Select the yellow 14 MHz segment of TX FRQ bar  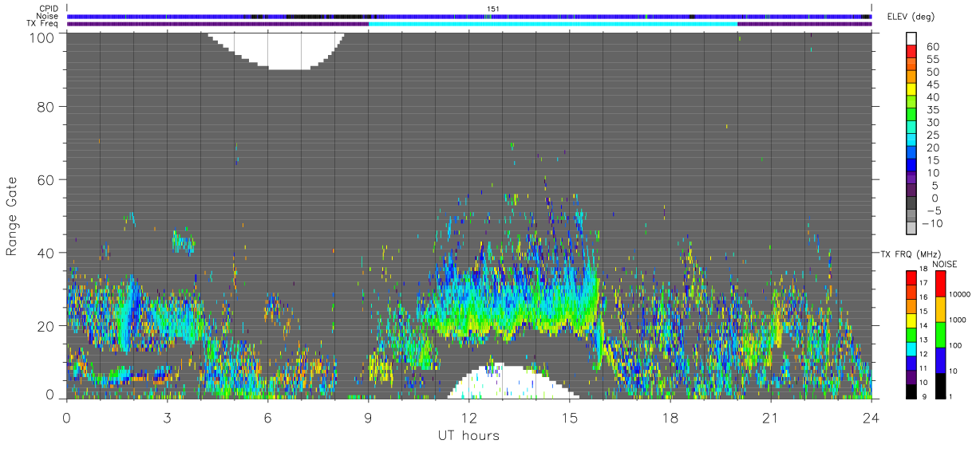coord(911,320)
